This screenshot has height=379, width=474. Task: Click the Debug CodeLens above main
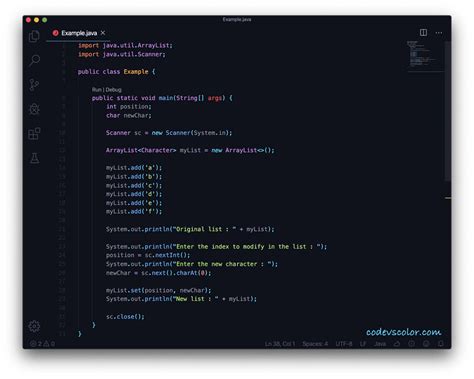(113, 90)
